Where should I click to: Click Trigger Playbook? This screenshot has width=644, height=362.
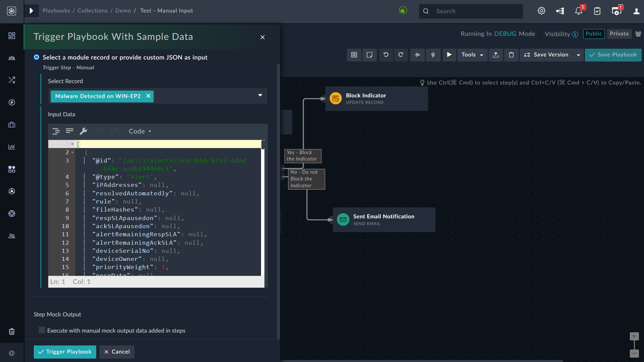[65, 352]
